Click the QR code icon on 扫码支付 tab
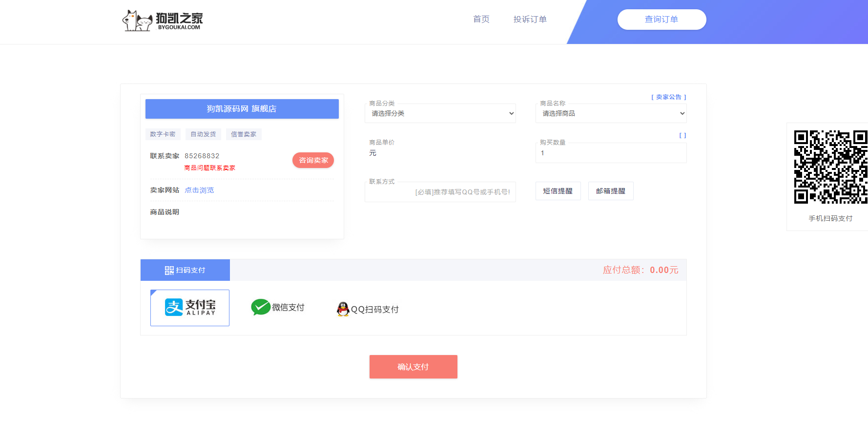This screenshot has width=868, height=441. 169,270
